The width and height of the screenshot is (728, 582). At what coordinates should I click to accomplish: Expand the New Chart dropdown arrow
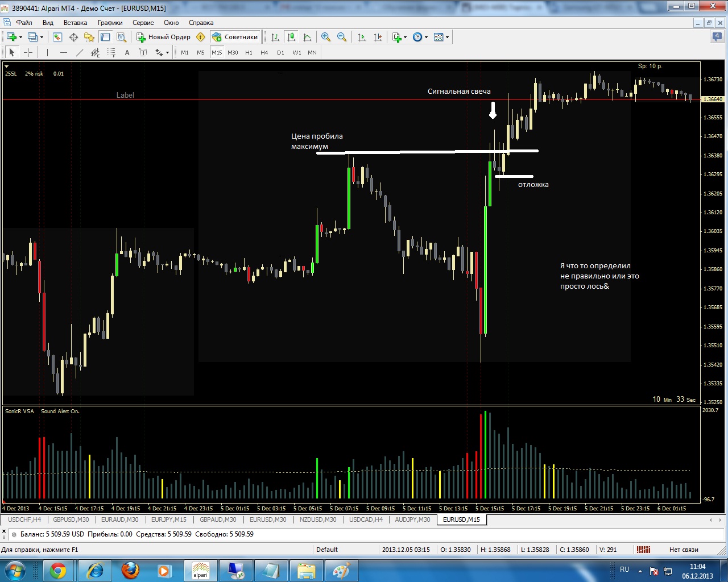click(20, 37)
